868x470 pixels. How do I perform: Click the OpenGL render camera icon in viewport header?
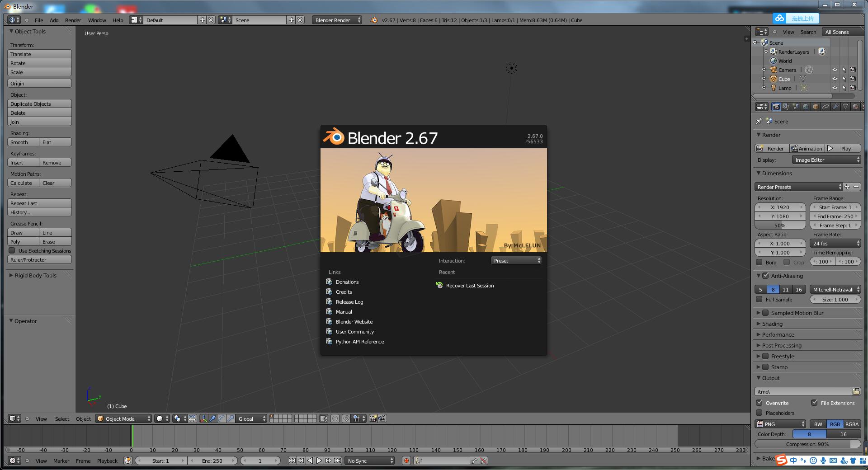tap(373, 419)
